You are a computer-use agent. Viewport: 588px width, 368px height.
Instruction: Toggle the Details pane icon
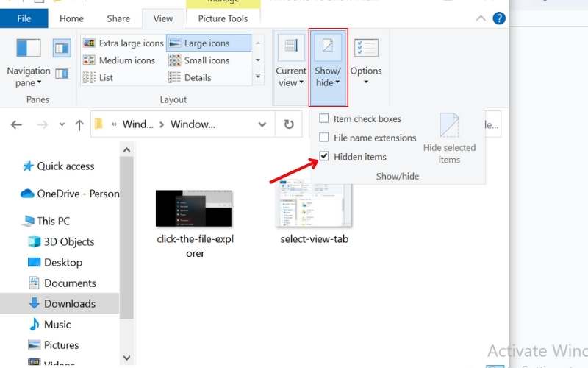click(62, 74)
